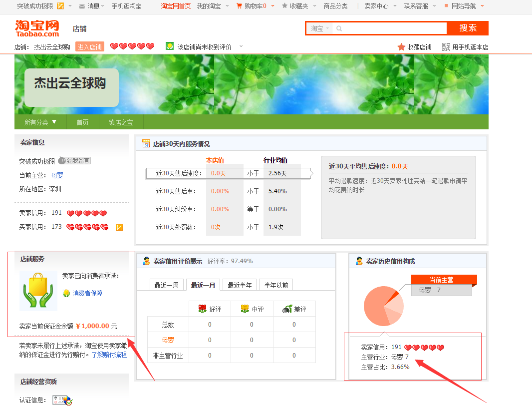Select the 镇店之宝 navigation tab
This screenshot has width=532, height=410.
click(121, 122)
